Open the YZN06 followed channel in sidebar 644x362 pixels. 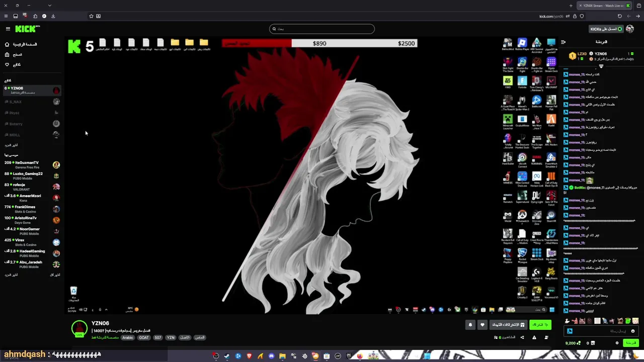[32, 90]
